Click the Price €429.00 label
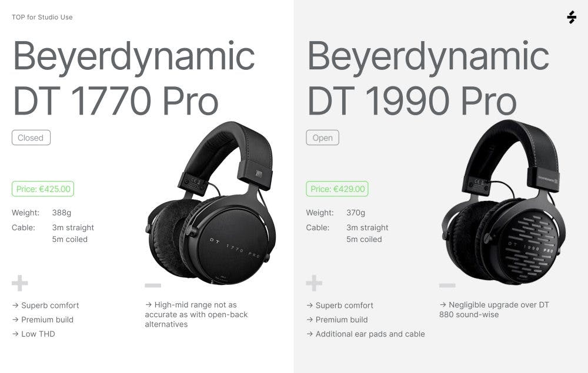 point(337,189)
